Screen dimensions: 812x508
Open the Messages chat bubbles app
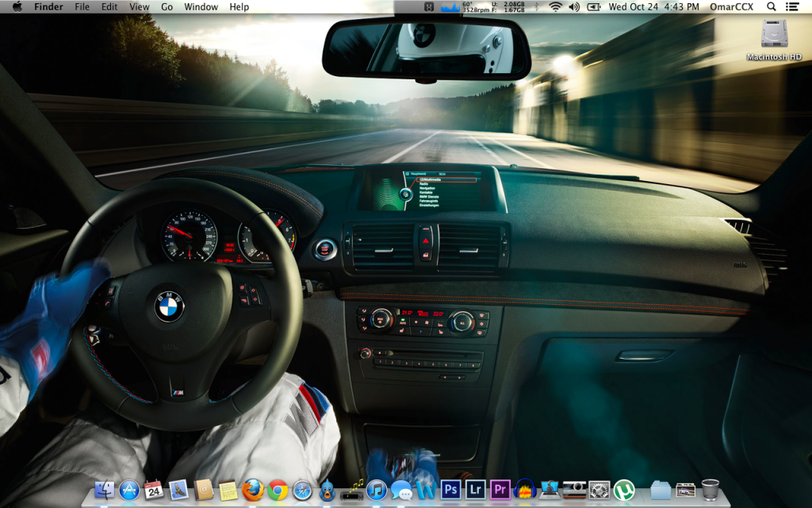point(401,490)
